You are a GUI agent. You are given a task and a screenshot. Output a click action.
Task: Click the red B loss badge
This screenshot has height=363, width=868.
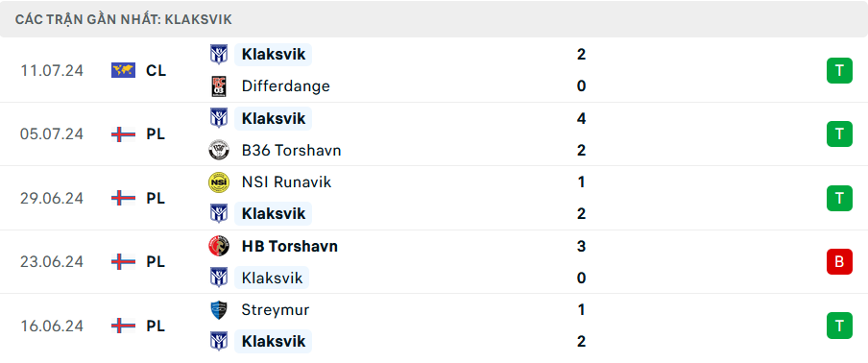click(839, 262)
